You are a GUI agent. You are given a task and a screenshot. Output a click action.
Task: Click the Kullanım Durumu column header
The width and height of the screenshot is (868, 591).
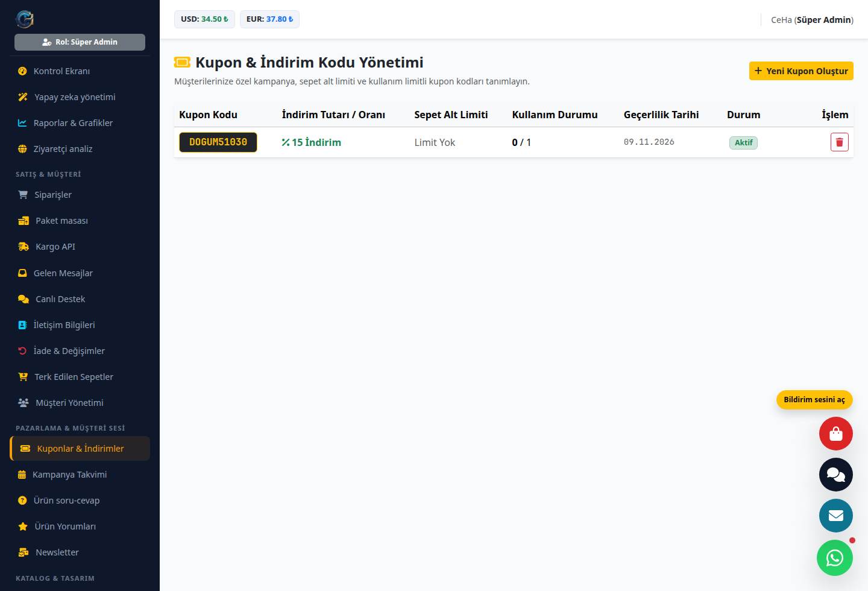(x=555, y=115)
